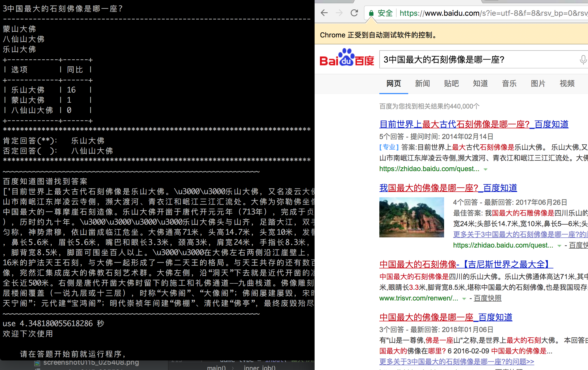Expand dropdown arrow after first zhidao URL
This screenshot has height=370, width=588.
tap(486, 169)
